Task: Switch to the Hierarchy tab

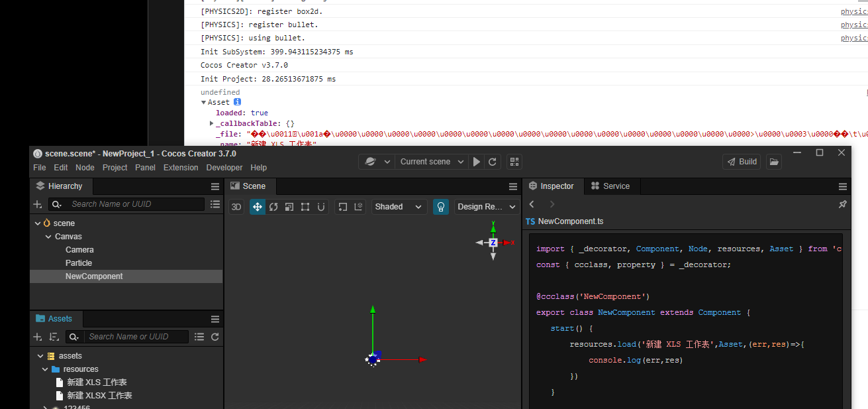Action: point(60,186)
